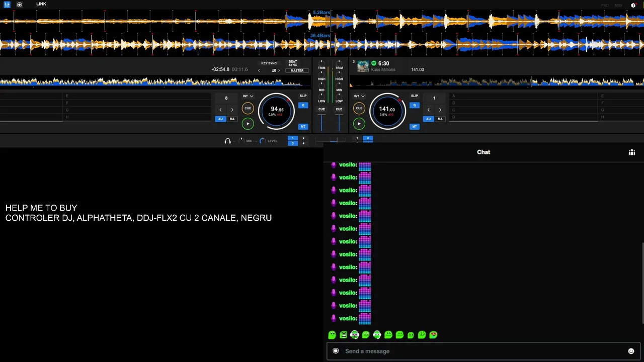Image resolution: width=644 pixels, height=362 pixels.
Task: Set deck 1 as MASTER
Action: click(x=297, y=71)
